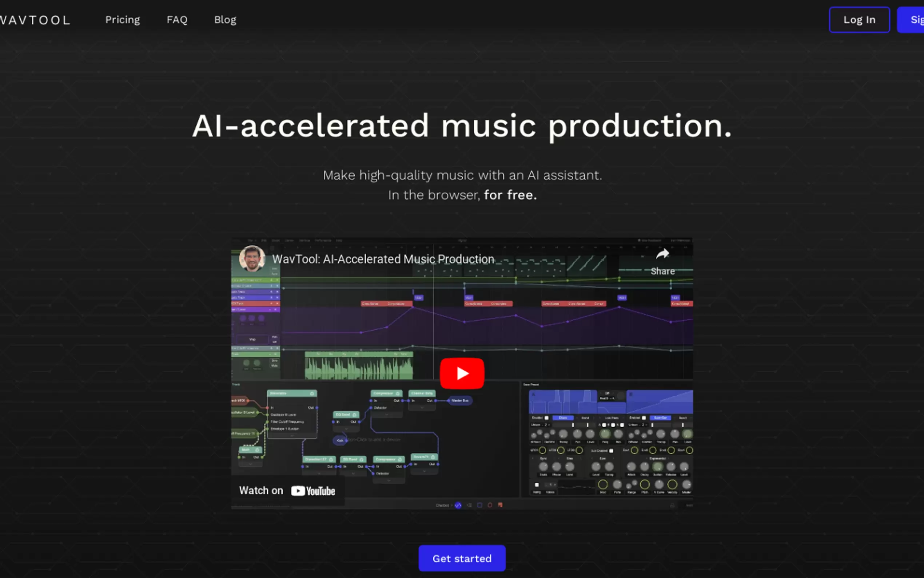This screenshot has width=924, height=578.
Task: Open the Pricing page
Action: click(x=123, y=20)
